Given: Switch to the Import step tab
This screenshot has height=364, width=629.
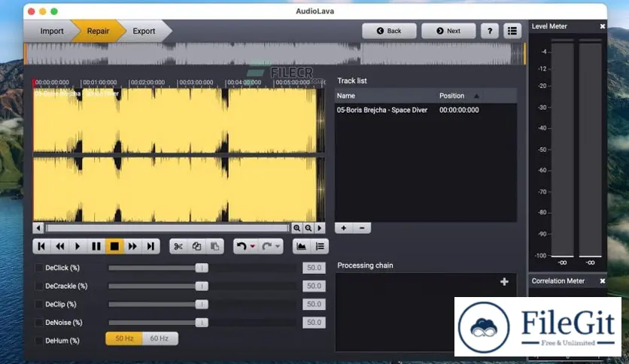Looking at the screenshot, I should pos(52,31).
